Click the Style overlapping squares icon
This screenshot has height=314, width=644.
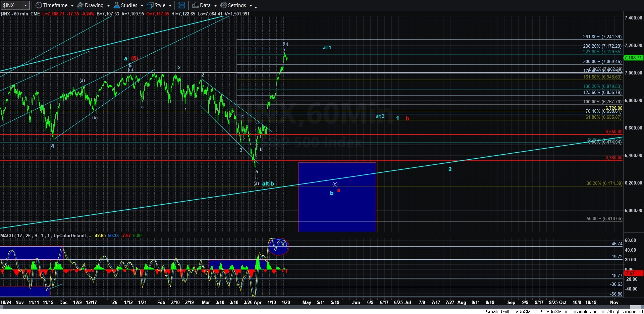150,5
